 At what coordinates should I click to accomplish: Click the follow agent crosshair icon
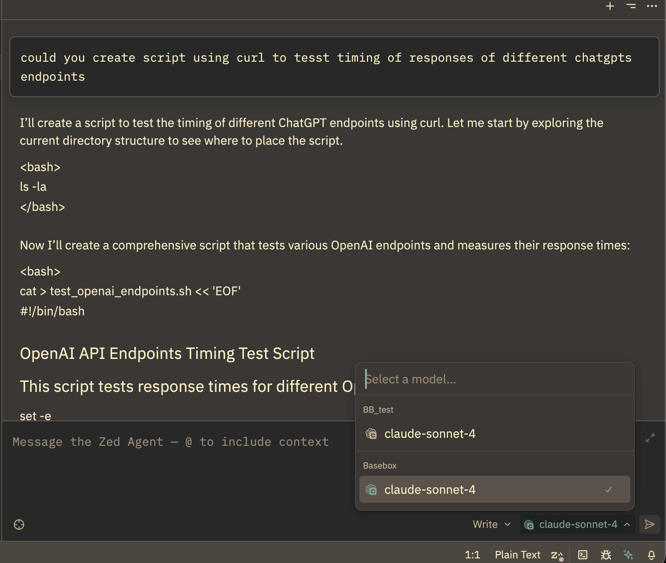(18, 524)
